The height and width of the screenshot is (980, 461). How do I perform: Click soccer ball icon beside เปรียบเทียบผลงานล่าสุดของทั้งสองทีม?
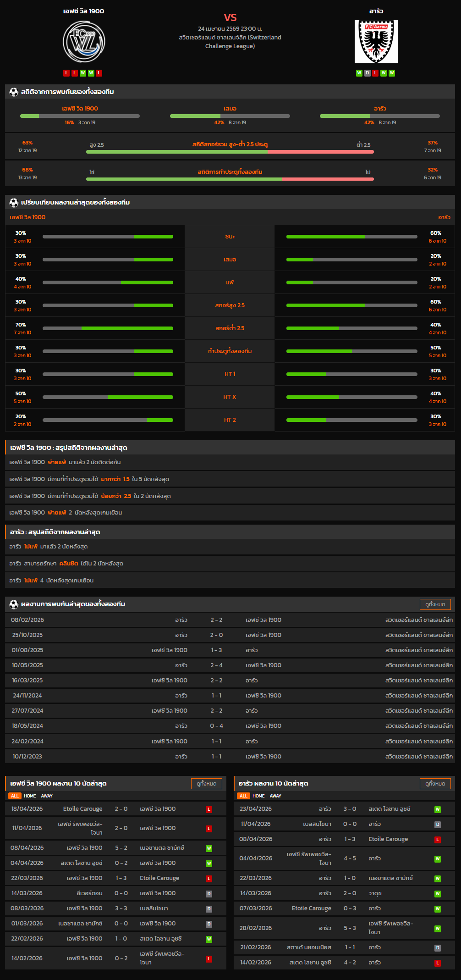pos(14,202)
